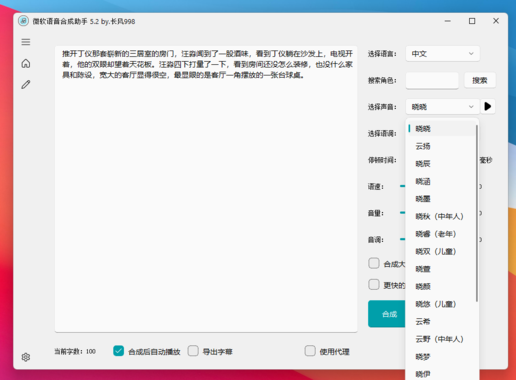Pick 晓萱 from the voice list
The image size is (516, 380).
tap(441, 269)
